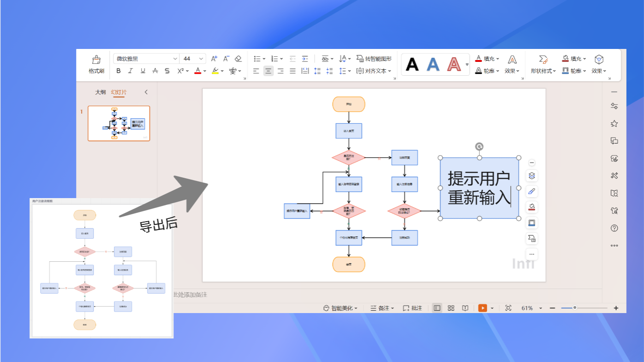Screen dimensions: 644x362
Task: Switch to reading view book icon
Action: click(x=465, y=308)
